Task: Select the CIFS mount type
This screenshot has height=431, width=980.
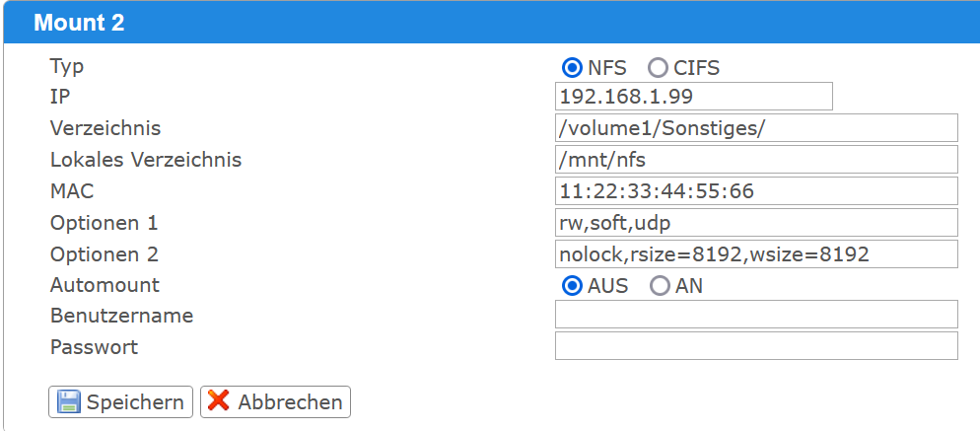Action: (658, 68)
